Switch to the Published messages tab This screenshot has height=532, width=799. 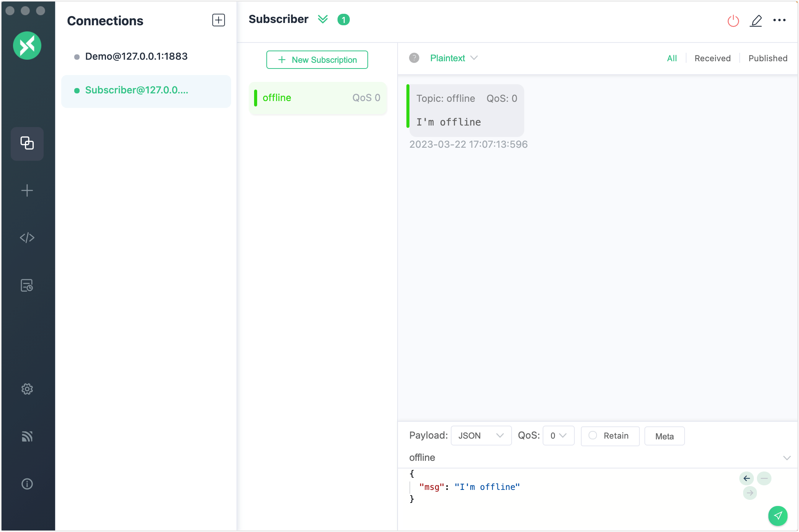click(768, 58)
